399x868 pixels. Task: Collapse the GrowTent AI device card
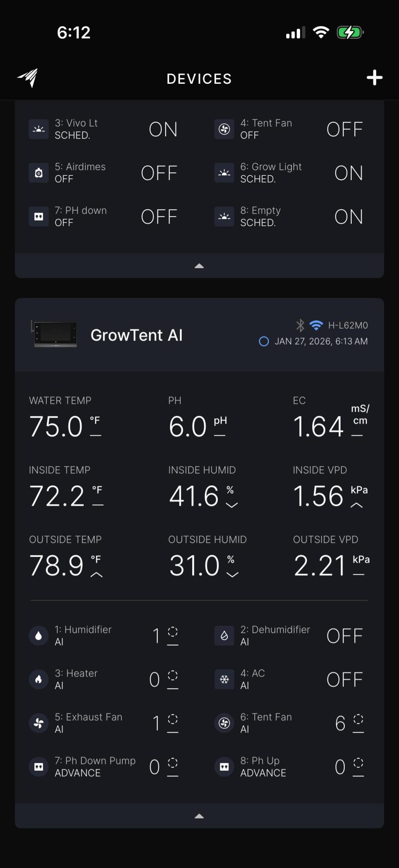199,816
